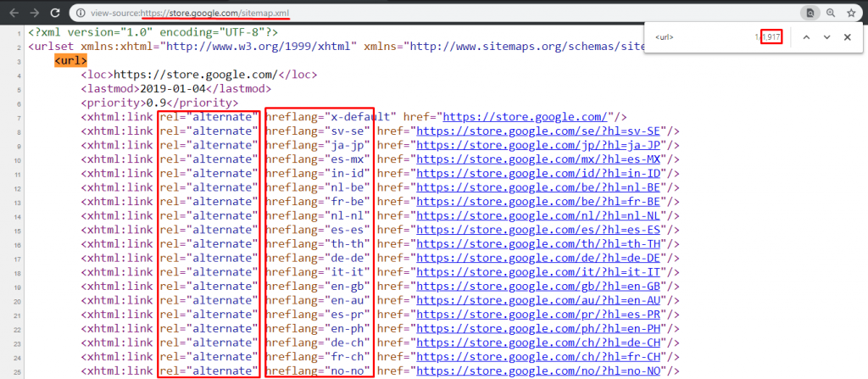Reload the sitemap source page

54,14
